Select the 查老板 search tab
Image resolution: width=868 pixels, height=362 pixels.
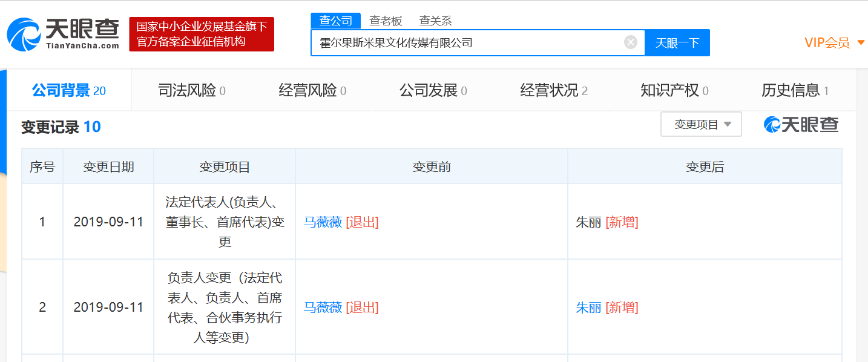[x=386, y=21]
